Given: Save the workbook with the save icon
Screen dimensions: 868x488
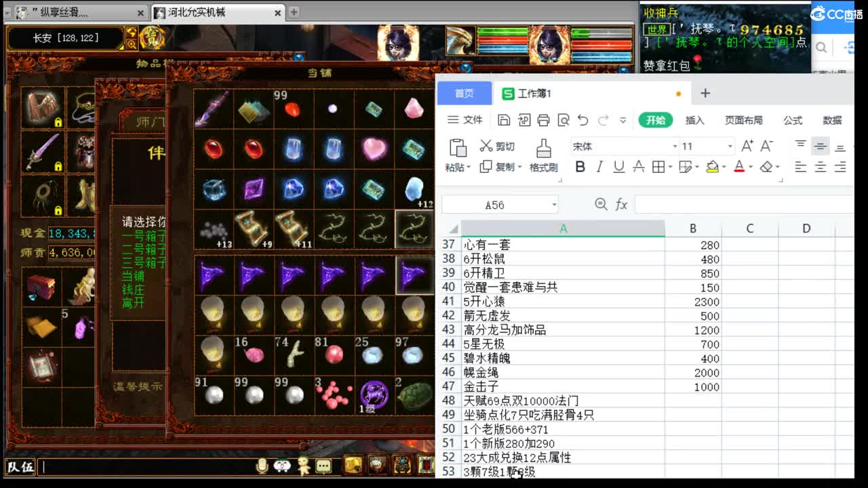Looking at the screenshot, I should tap(504, 120).
